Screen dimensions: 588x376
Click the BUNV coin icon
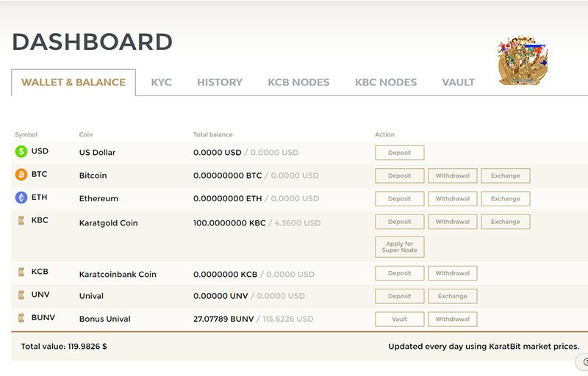21,318
